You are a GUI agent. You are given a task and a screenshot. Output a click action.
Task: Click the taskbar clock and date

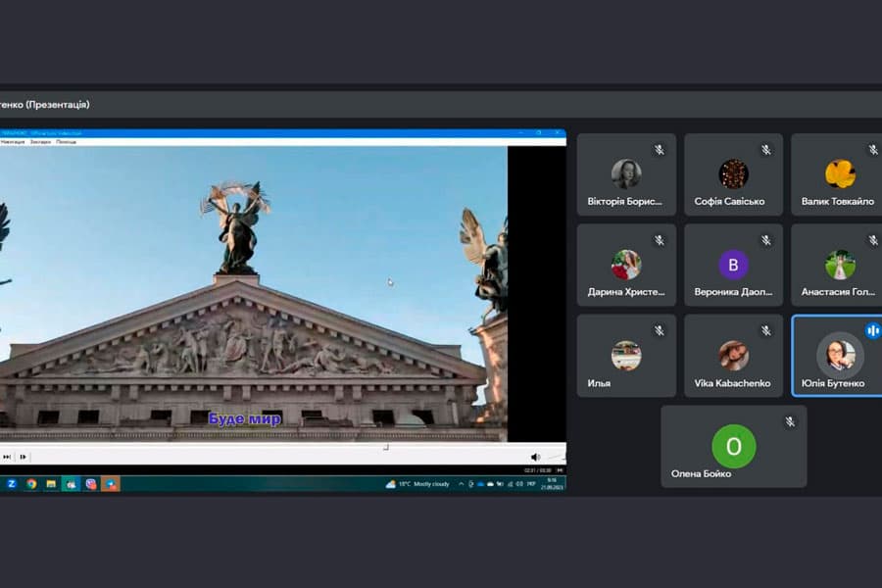click(x=552, y=484)
